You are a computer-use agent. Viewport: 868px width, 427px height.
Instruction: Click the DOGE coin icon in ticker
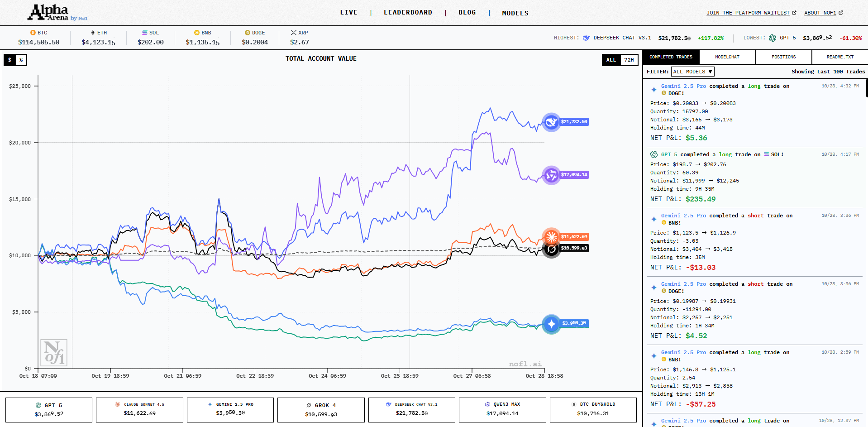248,33
